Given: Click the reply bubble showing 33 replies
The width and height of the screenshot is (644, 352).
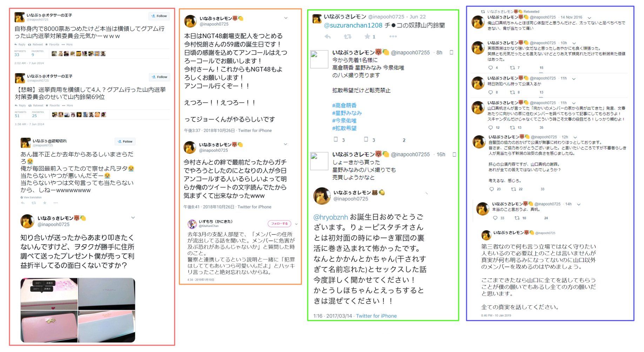Looking at the screenshot, I should (x=495, y=218).
